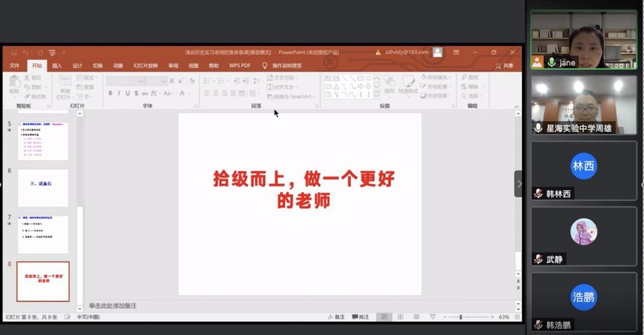Click the Save icon in quick access toolbar
The width and height of the screenshot is (644, 335).
[x=11, y=52]
